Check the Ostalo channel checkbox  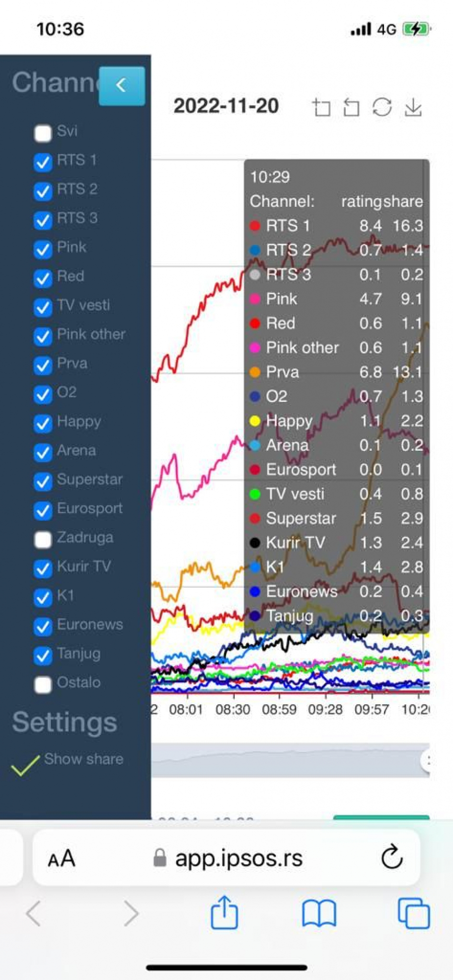coord(43,685)
